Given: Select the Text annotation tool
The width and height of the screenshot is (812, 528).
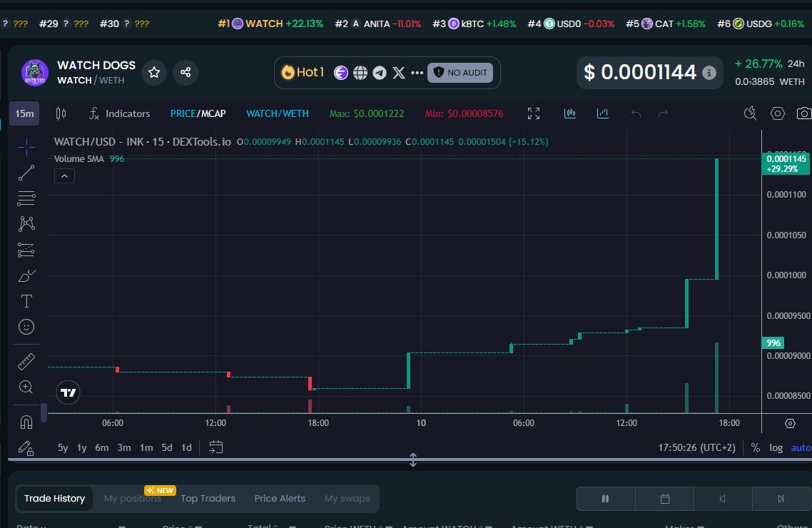Looking at the screenshot, I should click(26, 301).
